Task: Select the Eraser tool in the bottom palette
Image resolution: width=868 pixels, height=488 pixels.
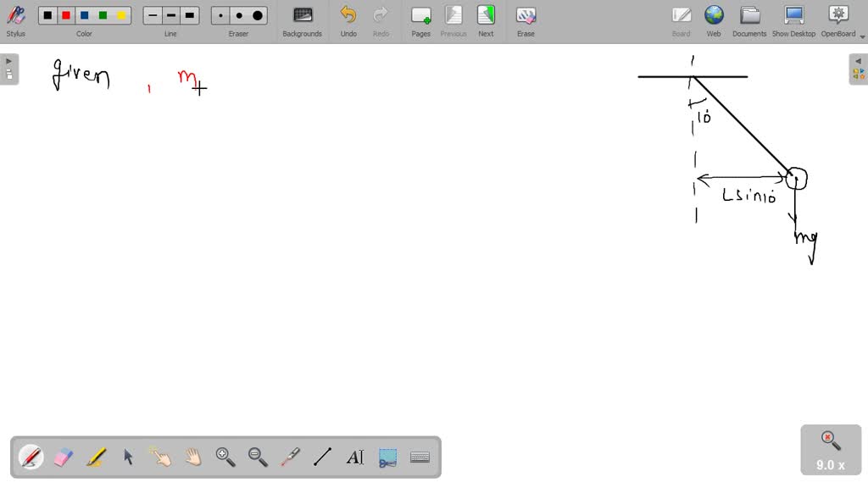Action: tap(64, 457)
